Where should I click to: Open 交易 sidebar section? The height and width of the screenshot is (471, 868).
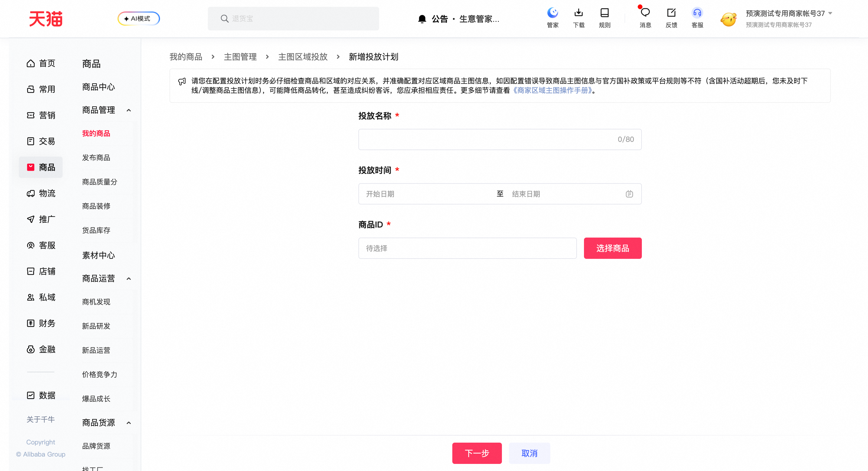click(41, 141)
